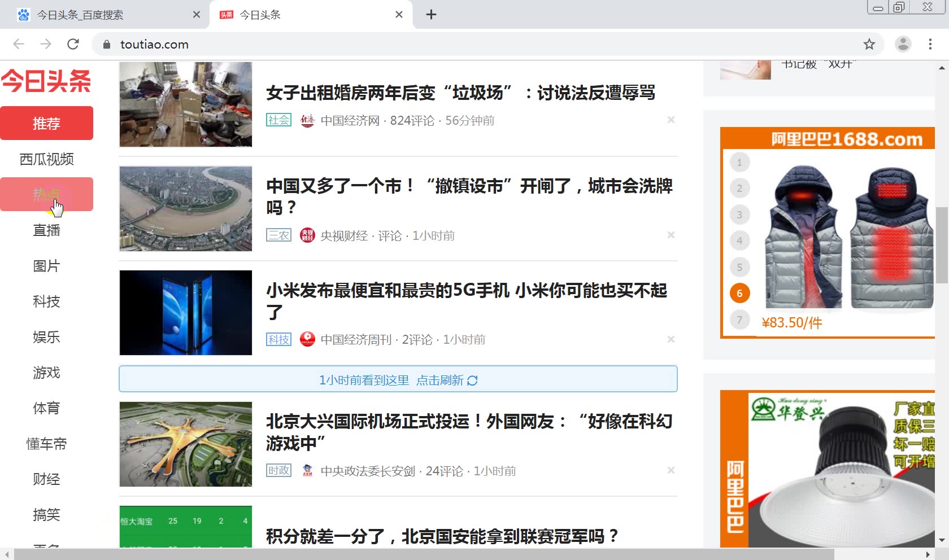Click 点击刷新 to refresh the feed
The width and height of the screenshot is (949, 560).
click(x=447, y=380)
